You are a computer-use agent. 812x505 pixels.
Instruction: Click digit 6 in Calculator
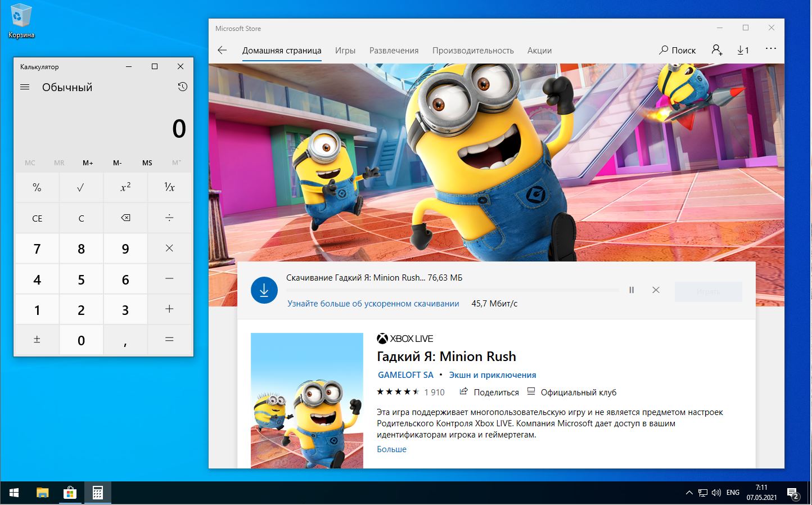(125, 279)
